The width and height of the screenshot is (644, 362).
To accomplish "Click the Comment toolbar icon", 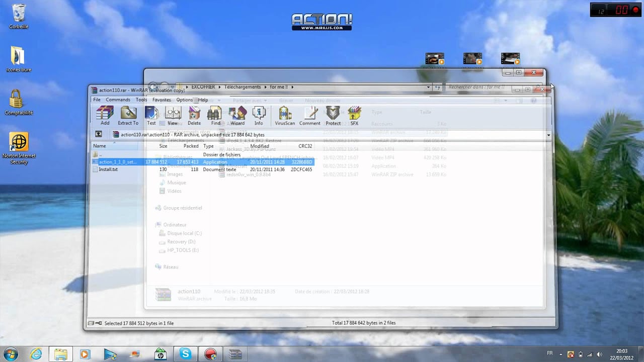I will 310,116.
